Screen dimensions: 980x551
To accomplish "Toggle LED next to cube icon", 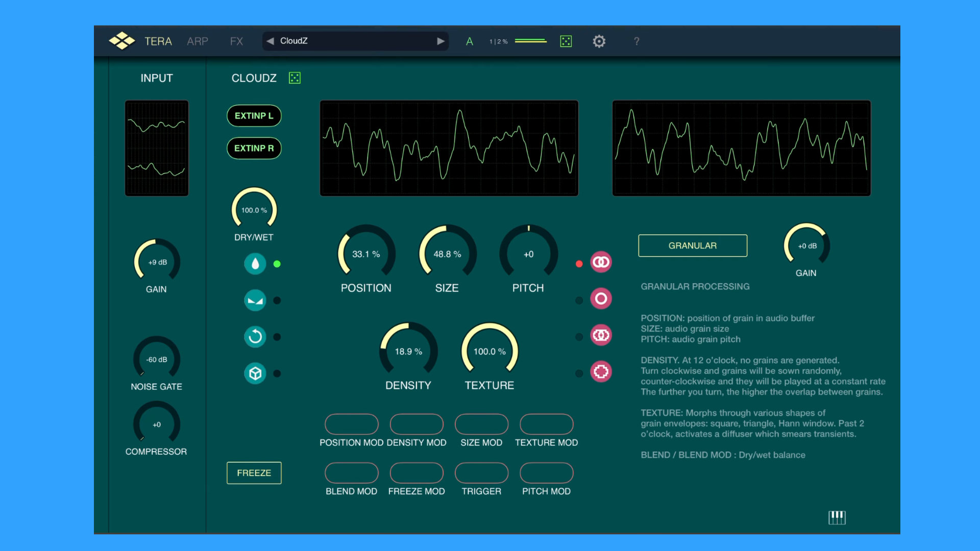I will (277, 373).
